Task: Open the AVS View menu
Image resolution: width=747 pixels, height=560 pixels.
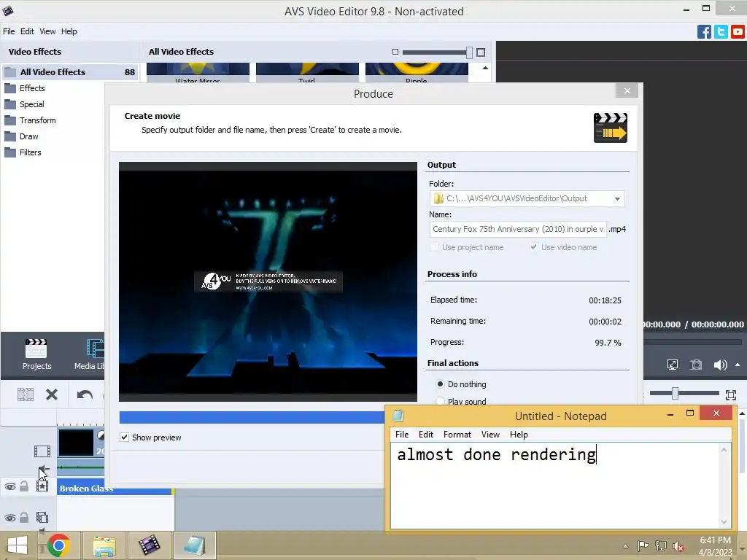Action: (47, 31)
